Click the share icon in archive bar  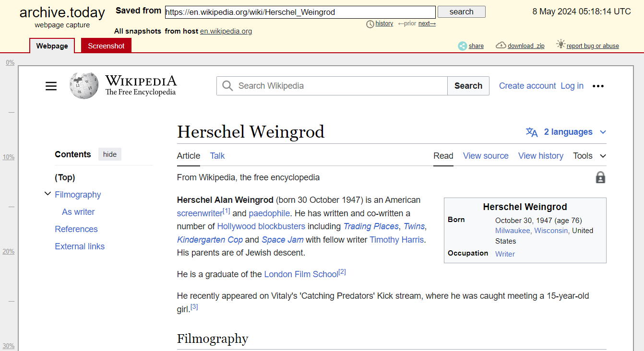[x=463, y=46]
